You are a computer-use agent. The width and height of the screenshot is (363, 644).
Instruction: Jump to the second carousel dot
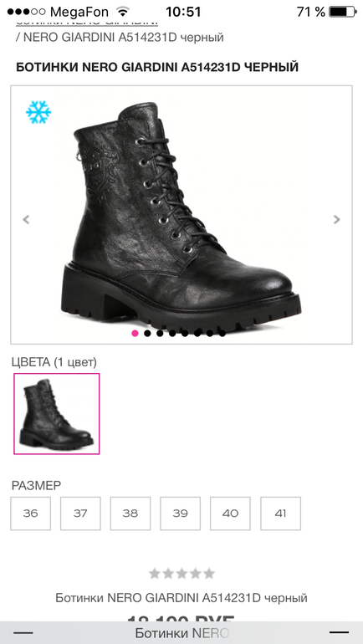pyautogui.click(x=147, y=333)
